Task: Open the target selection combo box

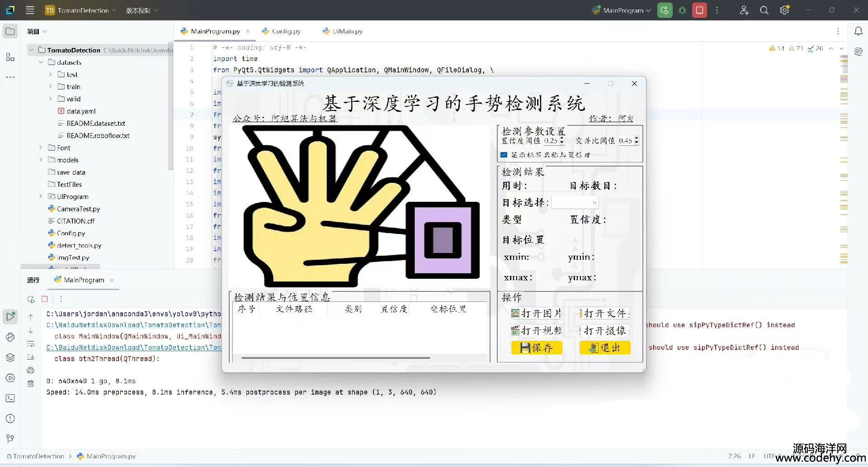Action: click(575, 203)
